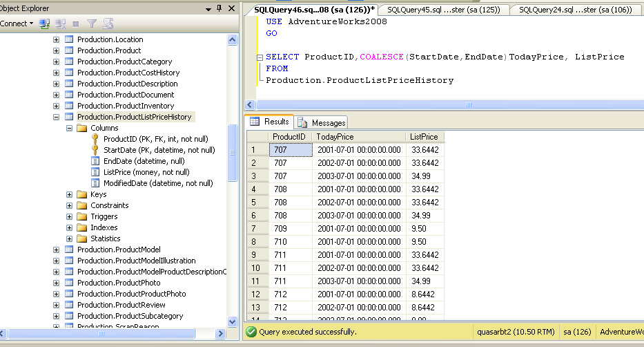Select Production.ProductReview in the tree
Image resolution: width=644 pixels, height=347 pixels.
(121, 305)
